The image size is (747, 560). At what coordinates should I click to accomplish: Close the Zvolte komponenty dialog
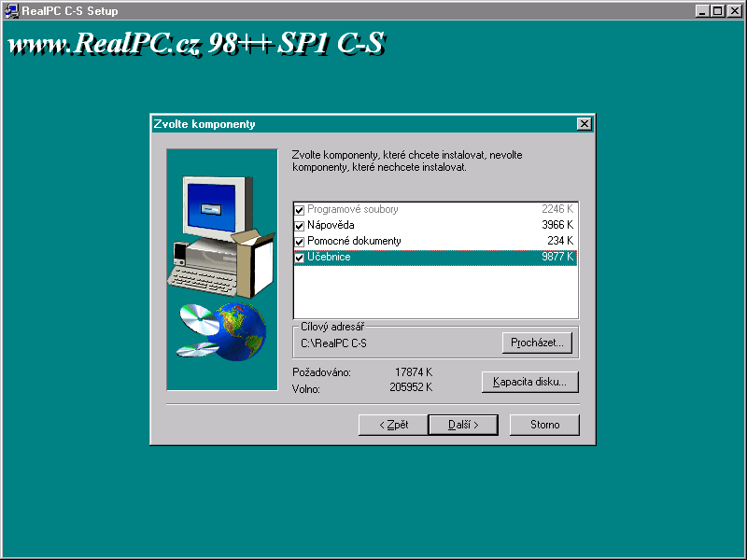(x=584, y=124)
